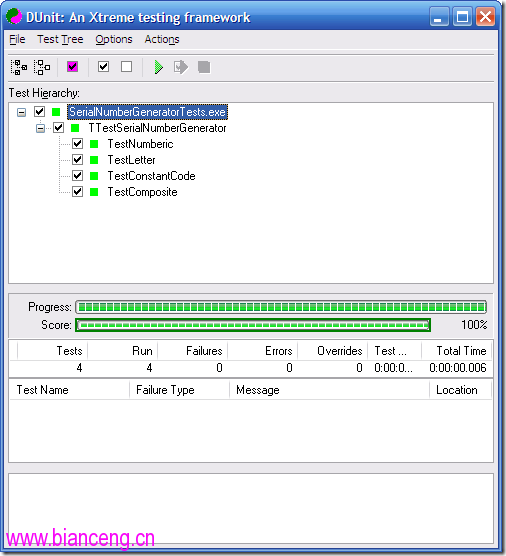Click the run selected test arrow icon
Screen dimensions: 506x556
click(181, 67)
